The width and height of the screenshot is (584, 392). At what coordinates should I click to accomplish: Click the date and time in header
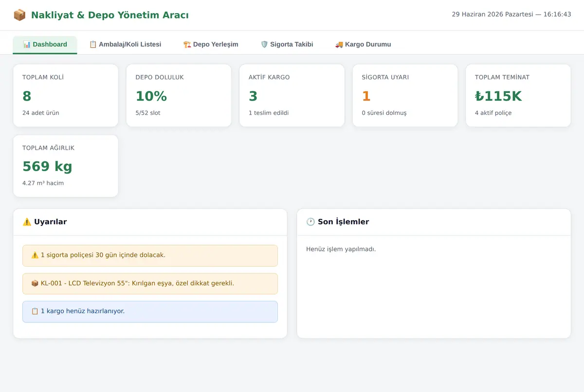click(511, 15)
